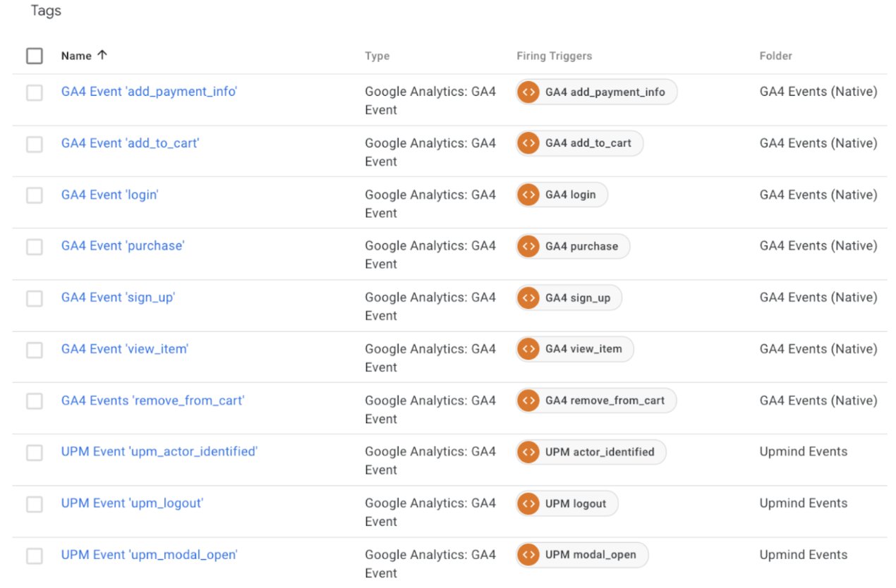Select checkbox for GA4 Events 'remove_from_cart'

35,401
